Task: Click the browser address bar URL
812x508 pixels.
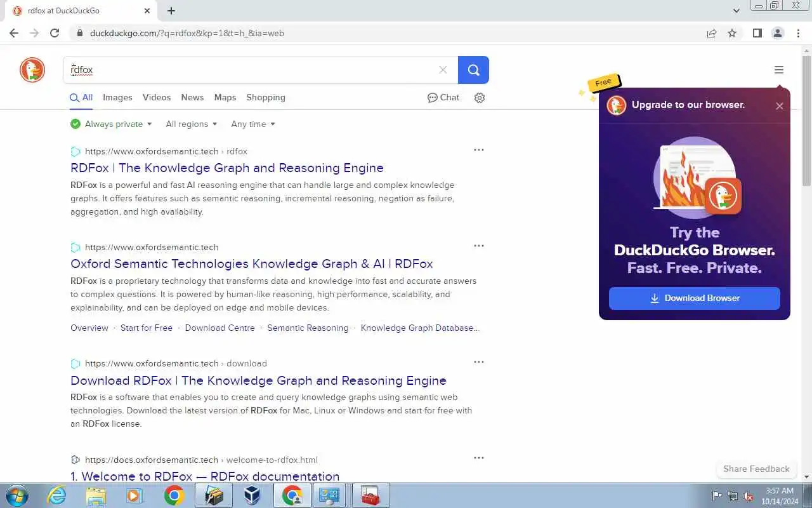Action: (x=187, y=33)
